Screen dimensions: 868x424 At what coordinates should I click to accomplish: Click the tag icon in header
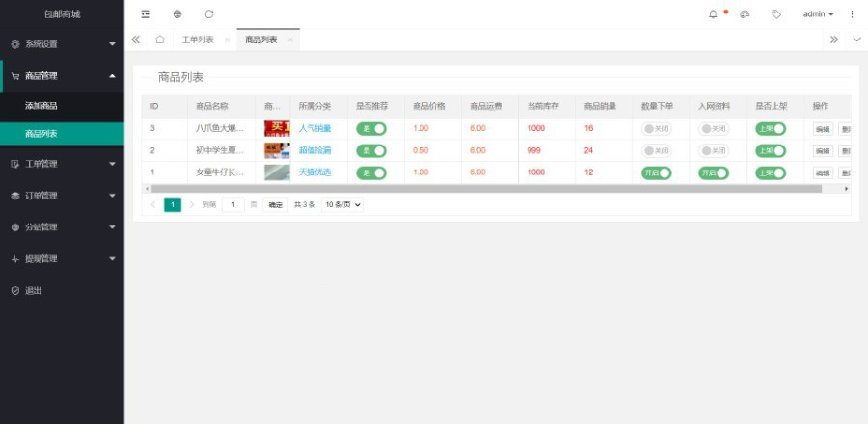[x=775, y=14]
